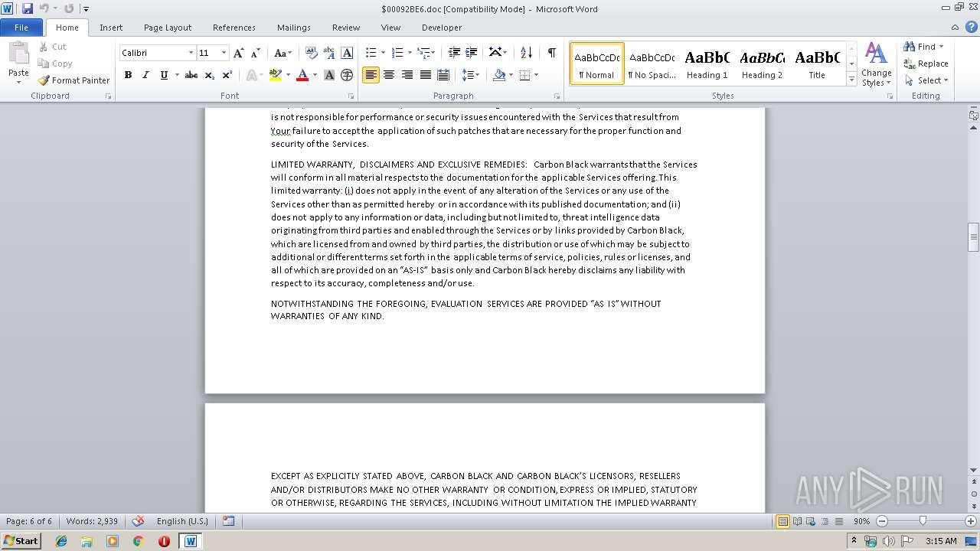Switch to the Review tab
The height and width of the screenshot is (551, 980).
(346, 28)
